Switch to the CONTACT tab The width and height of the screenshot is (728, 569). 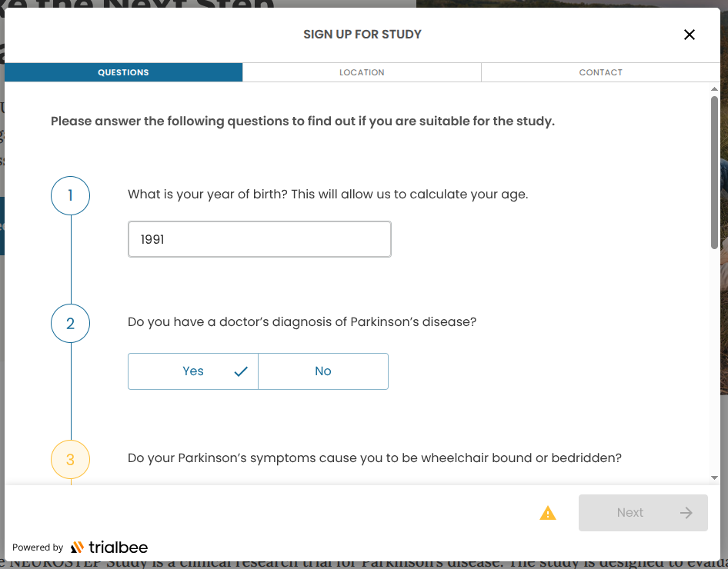tap(600, 72)
